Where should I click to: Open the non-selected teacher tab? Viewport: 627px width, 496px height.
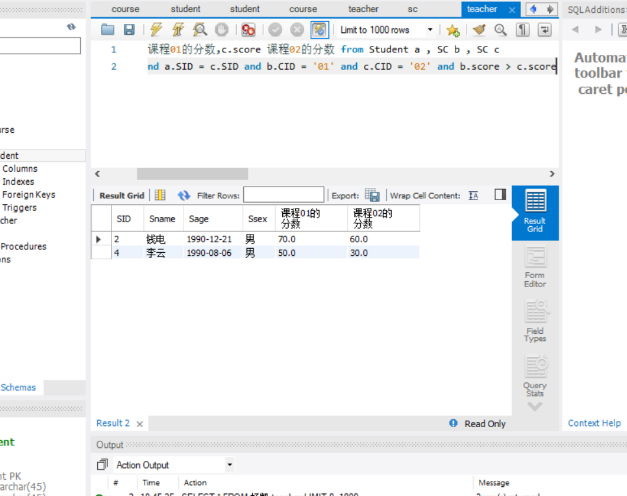tap(363, 9)
